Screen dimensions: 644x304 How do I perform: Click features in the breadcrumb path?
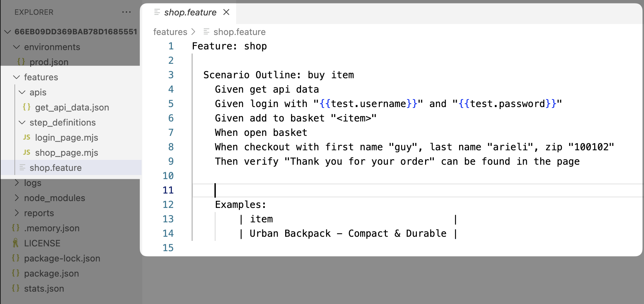click(x=170, y=32)
